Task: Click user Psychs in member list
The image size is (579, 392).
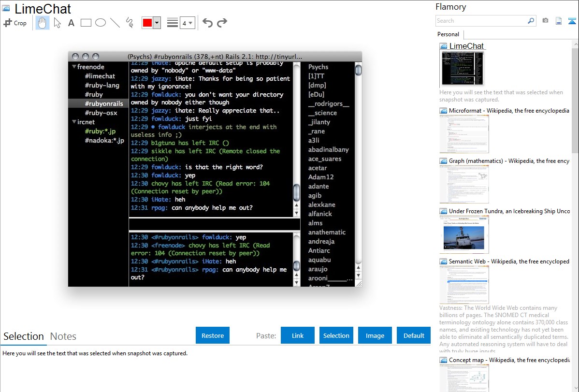Action: 318,67
